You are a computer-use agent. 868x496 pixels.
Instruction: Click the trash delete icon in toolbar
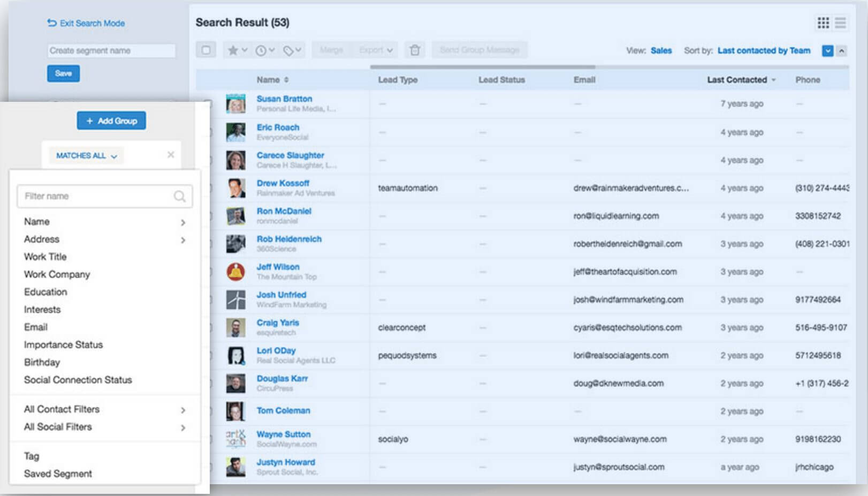click(415, 50)
